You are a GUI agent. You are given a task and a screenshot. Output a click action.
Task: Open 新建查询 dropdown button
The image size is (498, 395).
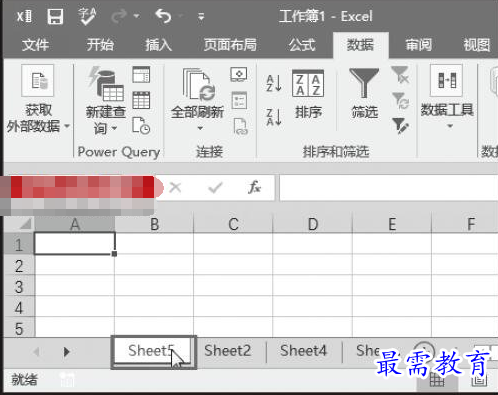point(105,102)
